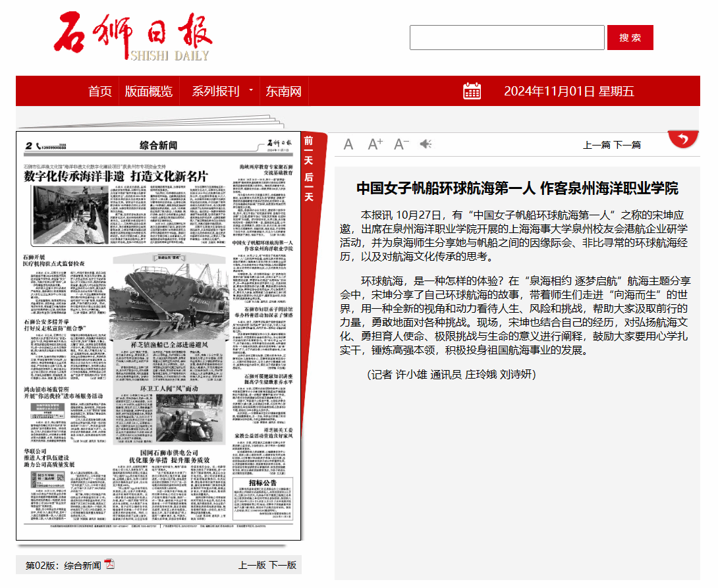Increase article font size with A+
718x588 pixels.
coord(375,144)
